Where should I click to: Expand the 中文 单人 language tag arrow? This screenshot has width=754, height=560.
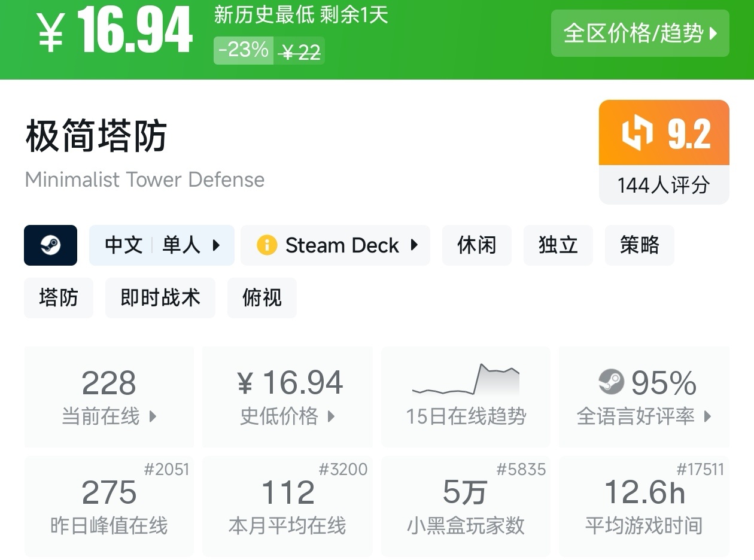(216, 245)
